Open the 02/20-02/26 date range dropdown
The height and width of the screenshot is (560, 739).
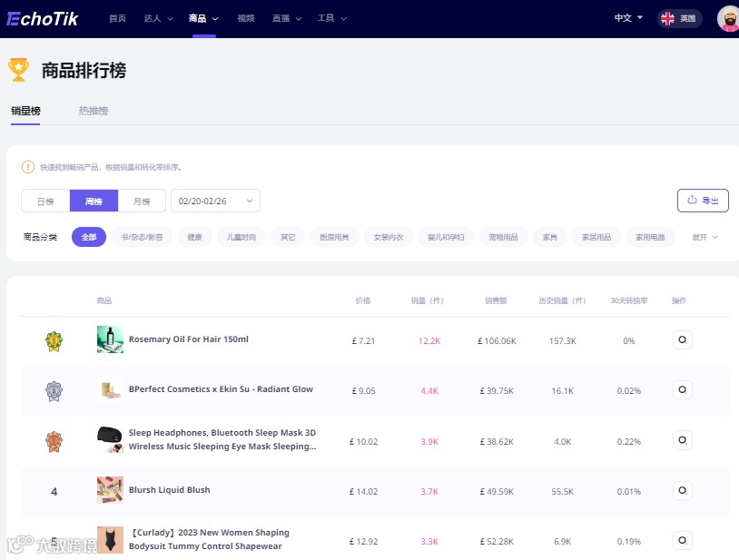215,201
